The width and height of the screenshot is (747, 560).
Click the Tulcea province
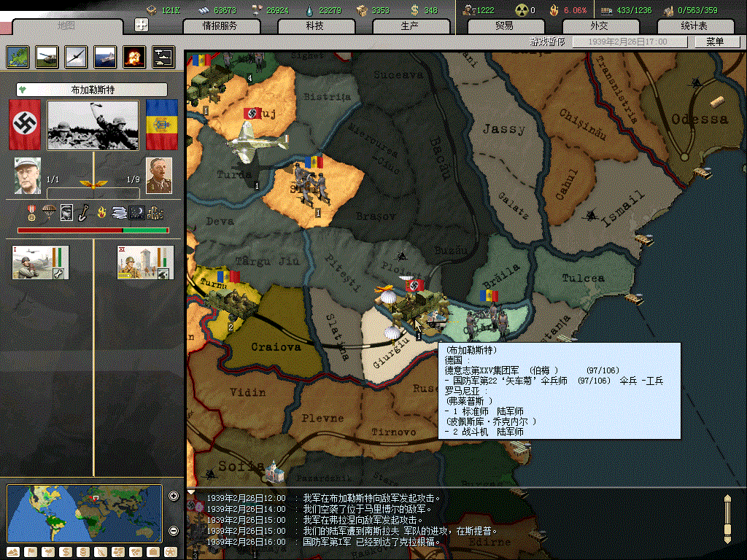coord(583,278)
